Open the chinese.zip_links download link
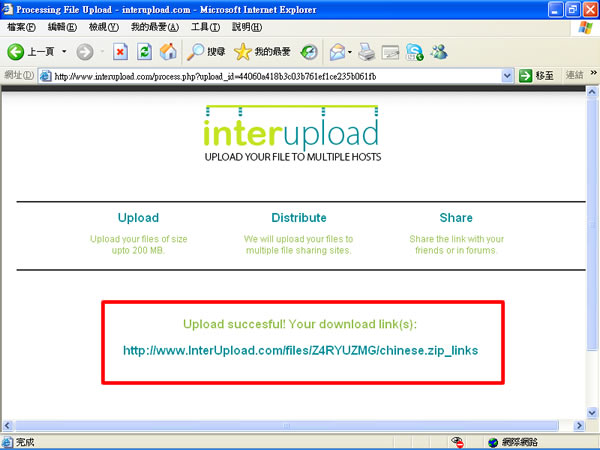This screenshot has width=600, height=450. pos(300,351)
